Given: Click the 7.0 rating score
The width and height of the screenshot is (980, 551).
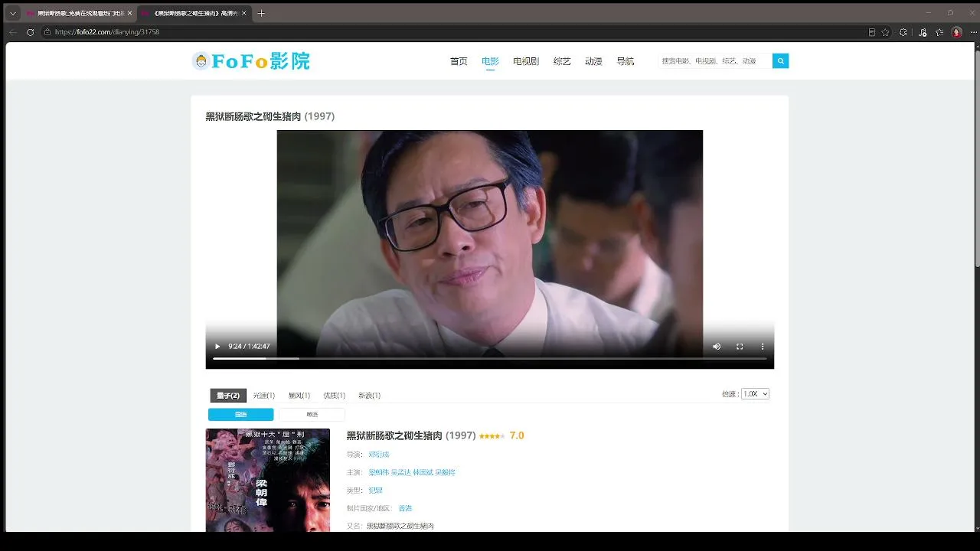Looking at the screenshot, I should coord(517,435).
